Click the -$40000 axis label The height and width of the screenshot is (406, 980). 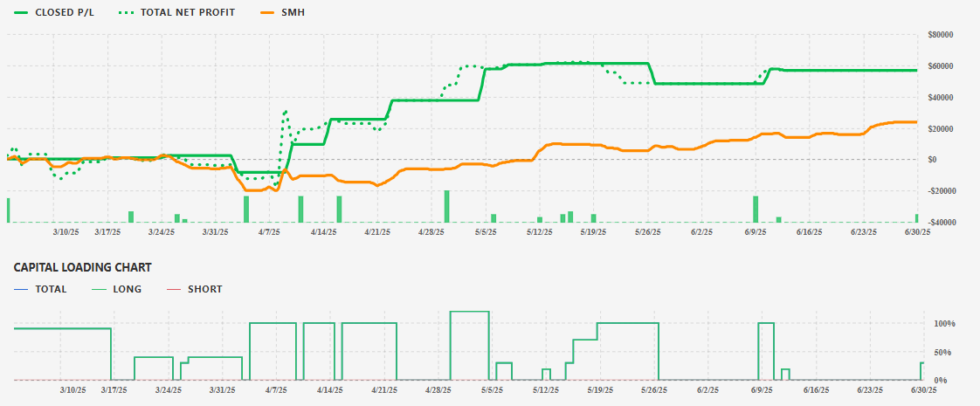pos(942,223)
